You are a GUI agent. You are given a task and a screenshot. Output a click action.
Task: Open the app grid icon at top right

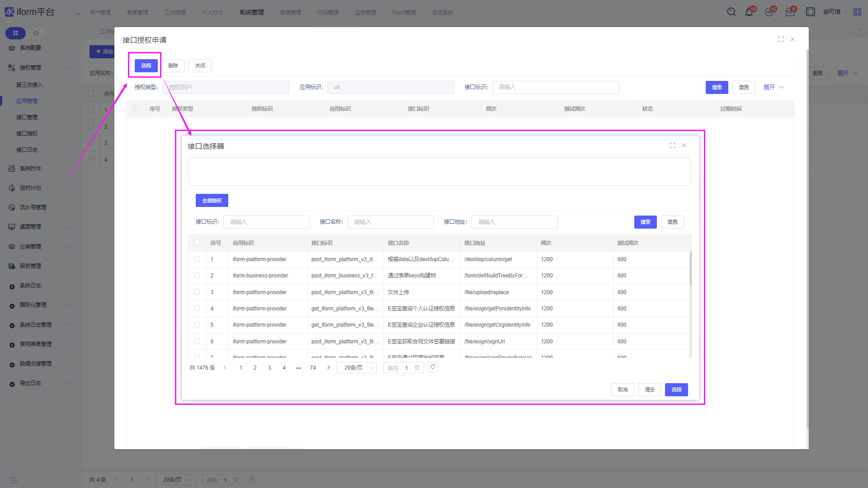(x=857, y=12)
